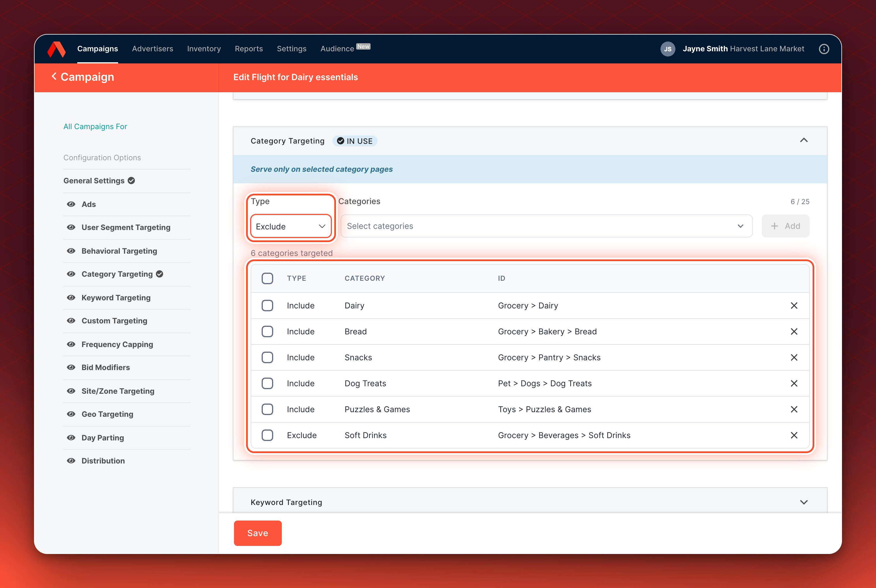Click the red logo icon in navbar
The width and height of the screenshot is (876, 588).
[x=56, y=49]
